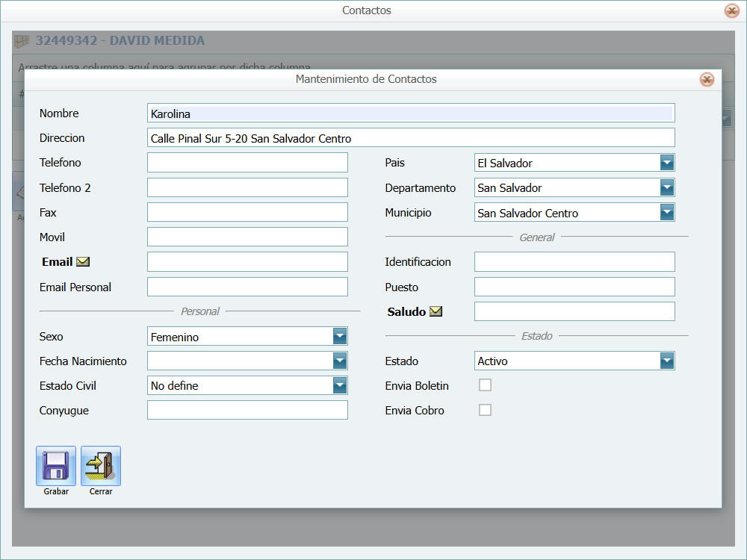Open the Fecha Nacimiento date picker

(340, 361)
